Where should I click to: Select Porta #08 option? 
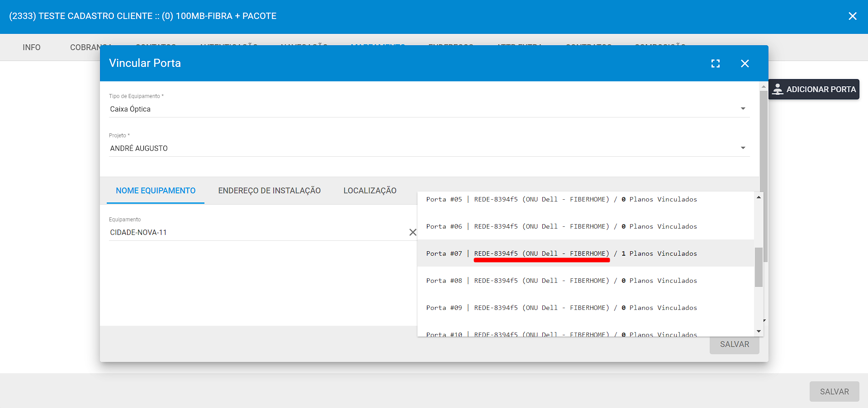tap(585, 281)
